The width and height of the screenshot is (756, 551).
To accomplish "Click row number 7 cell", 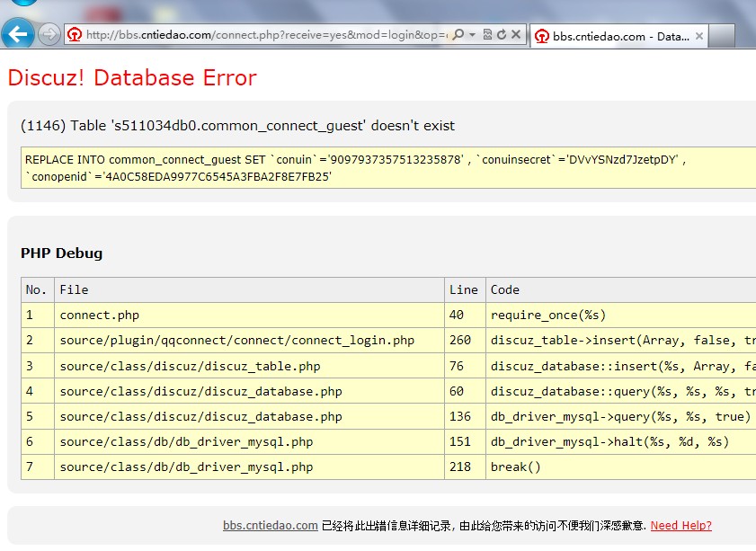I will tap(37, 467).
